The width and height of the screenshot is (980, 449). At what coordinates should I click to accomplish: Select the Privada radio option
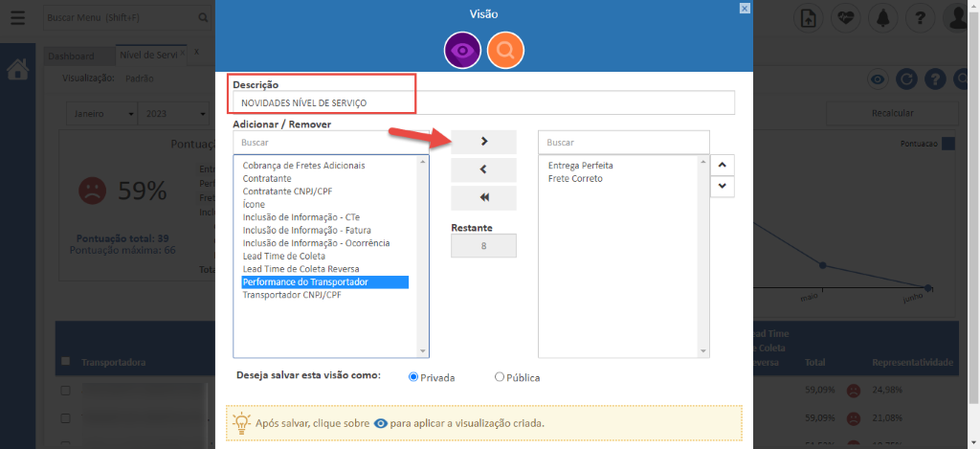[413, 377]
